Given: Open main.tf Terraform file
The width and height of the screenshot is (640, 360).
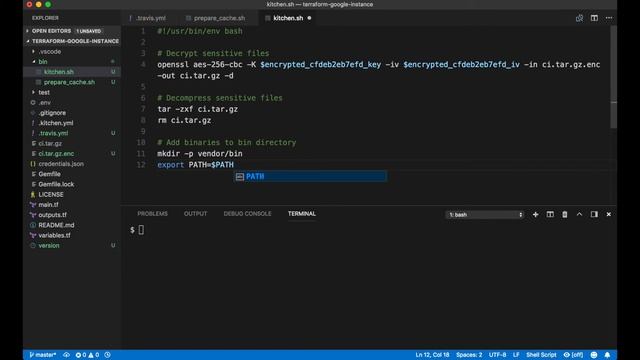Looking at the screenshot, I should tap(48, 204).
